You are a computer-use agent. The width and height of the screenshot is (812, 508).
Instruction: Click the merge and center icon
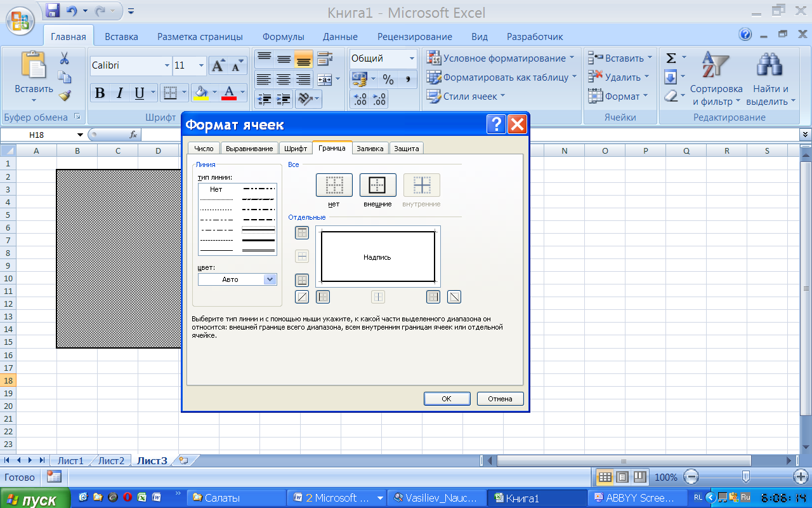click(324, 79)
